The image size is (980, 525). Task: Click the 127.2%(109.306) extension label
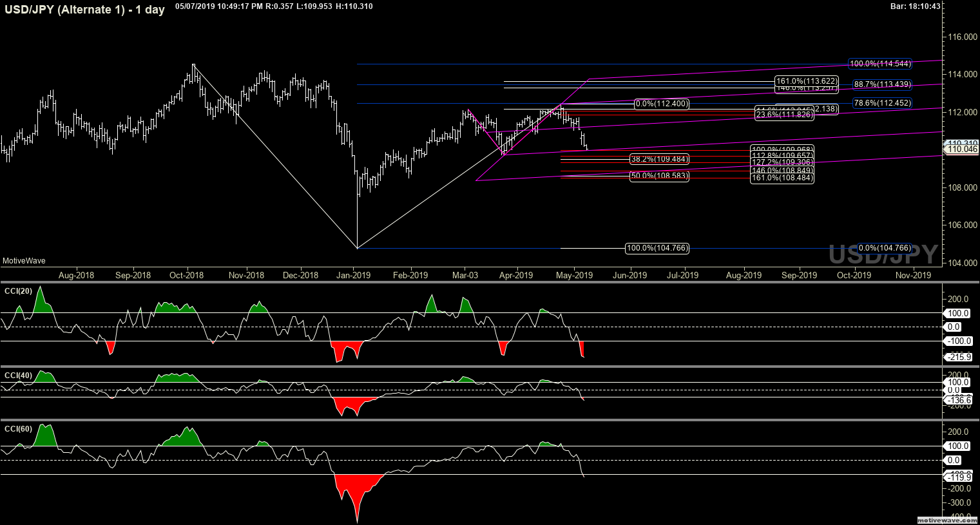[x=782, y=163]
